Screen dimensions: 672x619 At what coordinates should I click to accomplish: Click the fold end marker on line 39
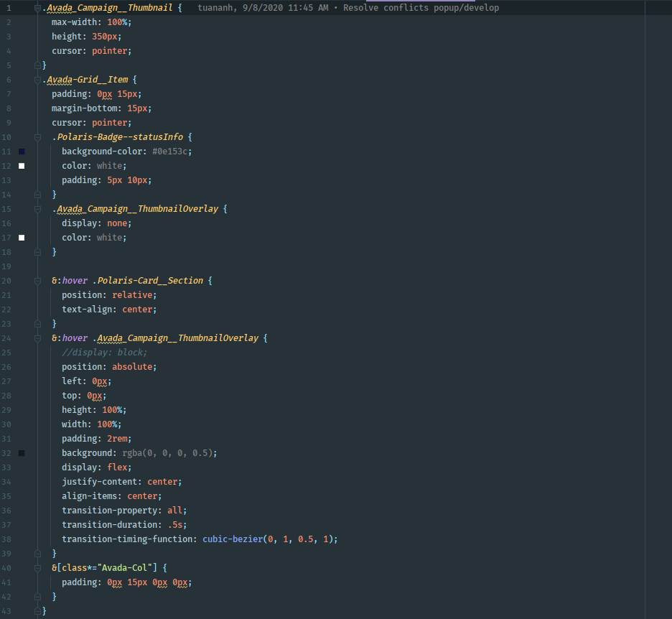click(x=37, y=554)
